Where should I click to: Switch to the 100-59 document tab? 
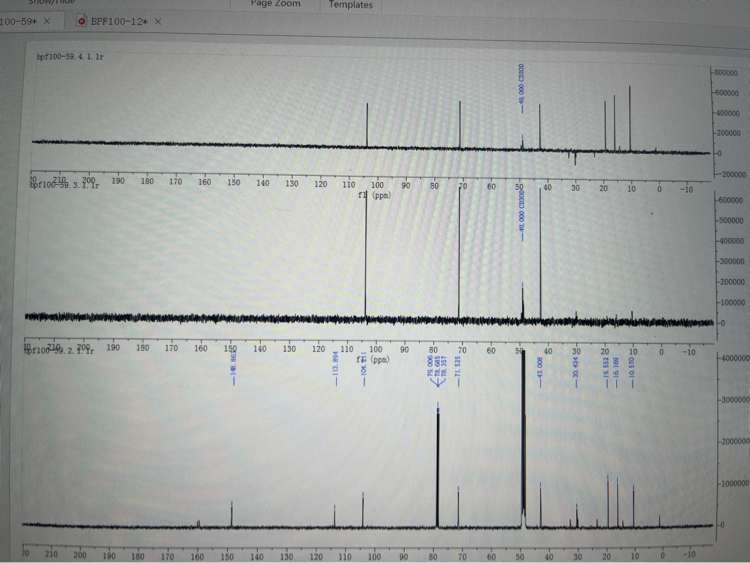[x=17, y=21]
